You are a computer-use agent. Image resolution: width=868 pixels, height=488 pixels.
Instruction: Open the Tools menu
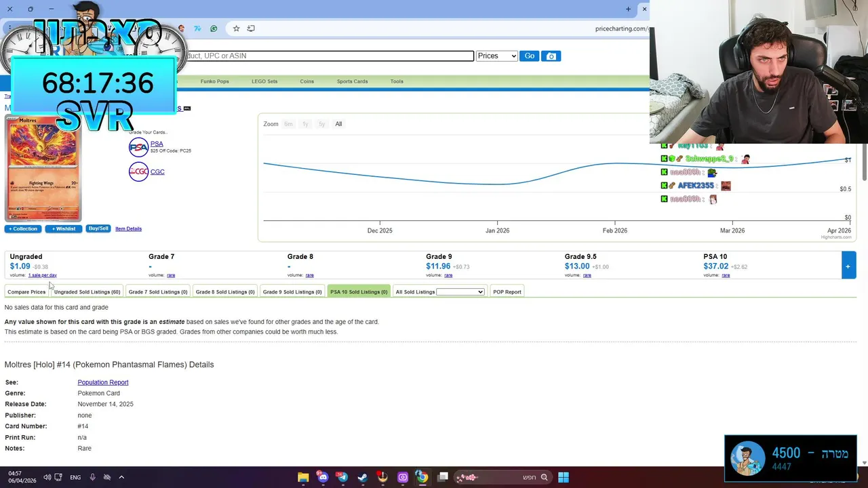(397, 81)
